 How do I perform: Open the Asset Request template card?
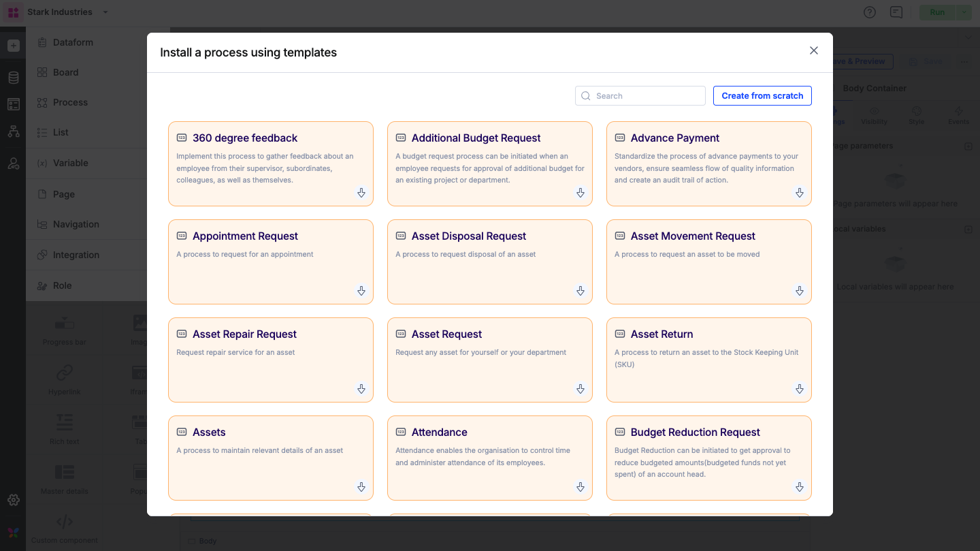pyautogui.click(x=489, y=360)
